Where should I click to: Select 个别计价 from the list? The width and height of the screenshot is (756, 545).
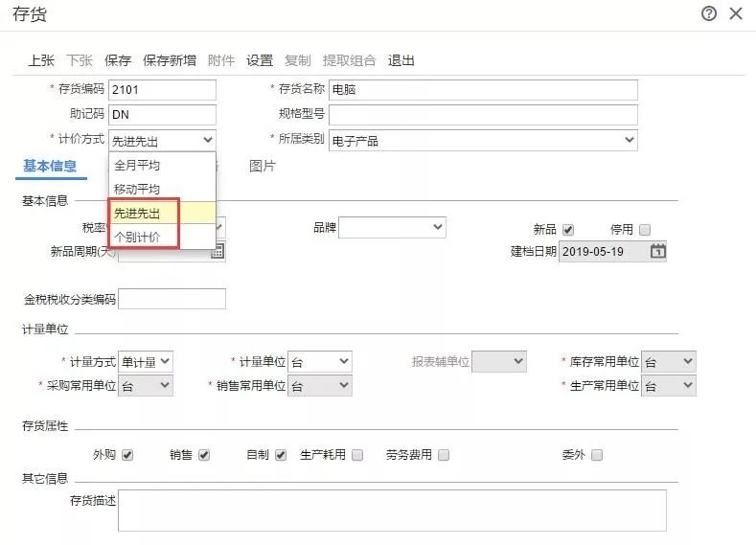[138, 237]
